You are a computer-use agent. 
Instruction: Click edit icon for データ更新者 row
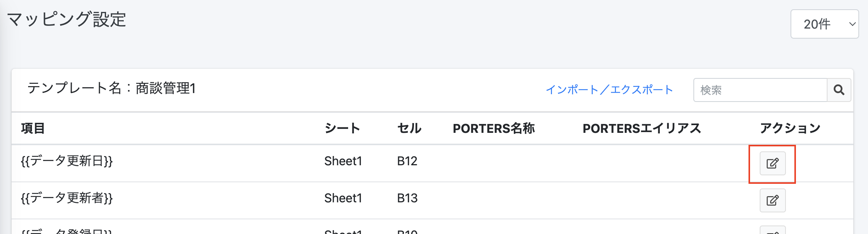pyautogui.click(x=772, y=200)
